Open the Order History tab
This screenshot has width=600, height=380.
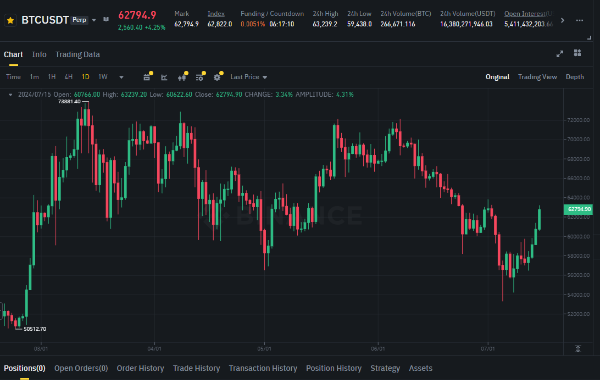coord(140,368)
